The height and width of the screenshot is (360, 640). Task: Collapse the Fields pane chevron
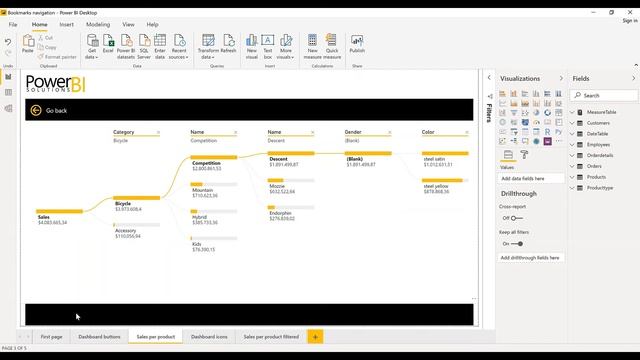pyautogui.click(x=633, y=78)
